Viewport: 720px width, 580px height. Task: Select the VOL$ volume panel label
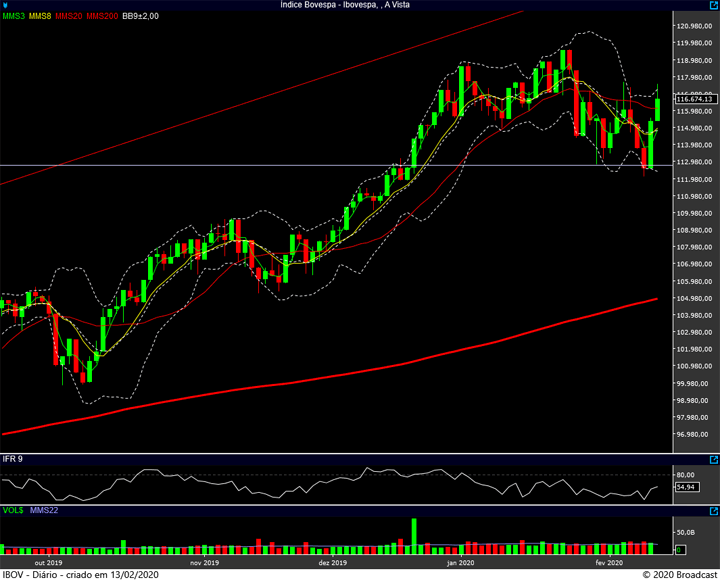click(13, 510)
